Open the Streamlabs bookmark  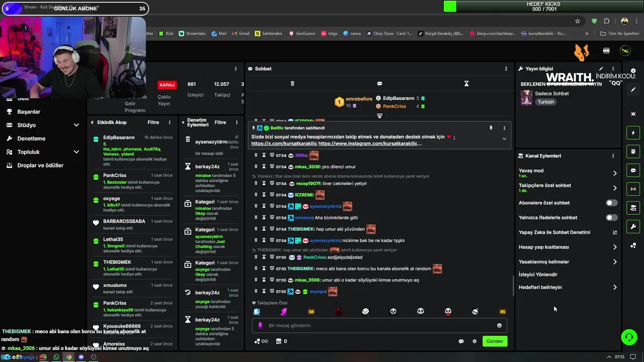(192, 34)
